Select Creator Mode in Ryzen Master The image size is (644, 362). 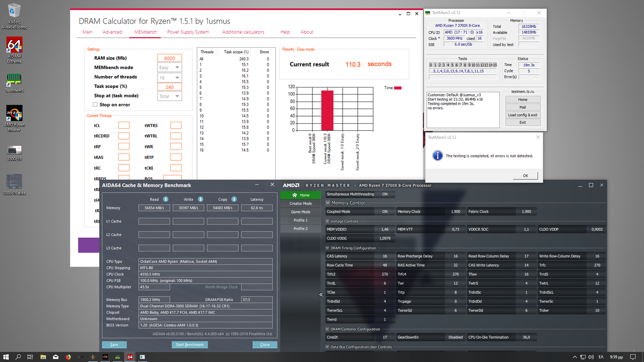pyautogui.click(x=300, y=204)
